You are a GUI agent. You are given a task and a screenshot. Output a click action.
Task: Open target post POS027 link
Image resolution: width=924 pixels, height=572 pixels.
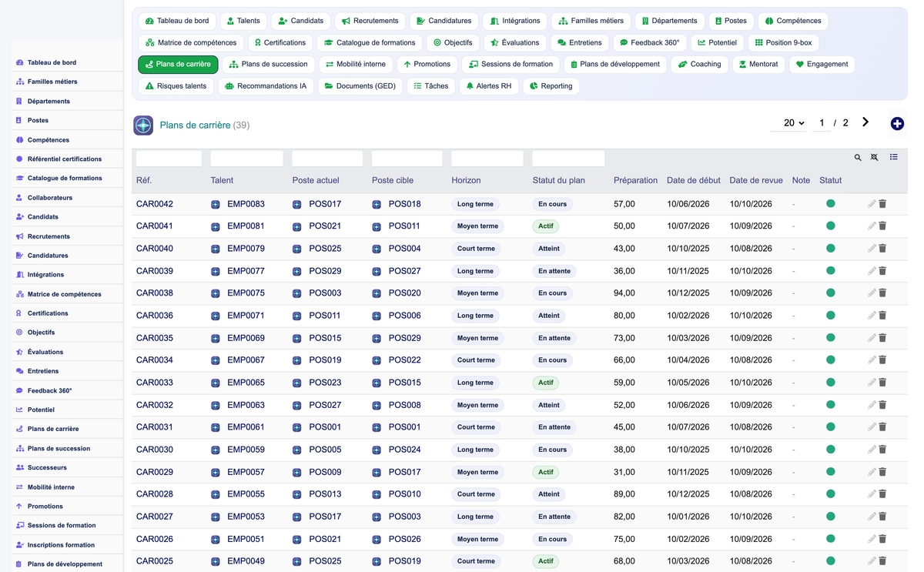[x=405, y=271]
